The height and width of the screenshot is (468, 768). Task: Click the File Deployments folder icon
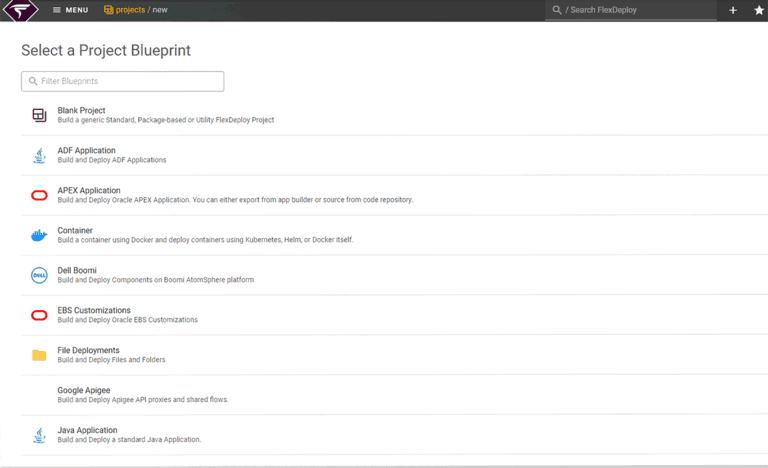(x=39, y=355)
